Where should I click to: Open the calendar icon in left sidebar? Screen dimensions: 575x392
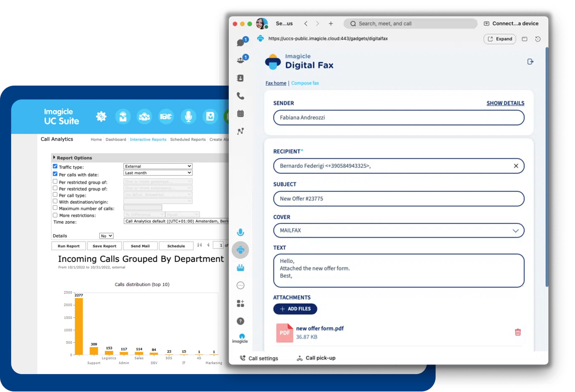[240, 113]
